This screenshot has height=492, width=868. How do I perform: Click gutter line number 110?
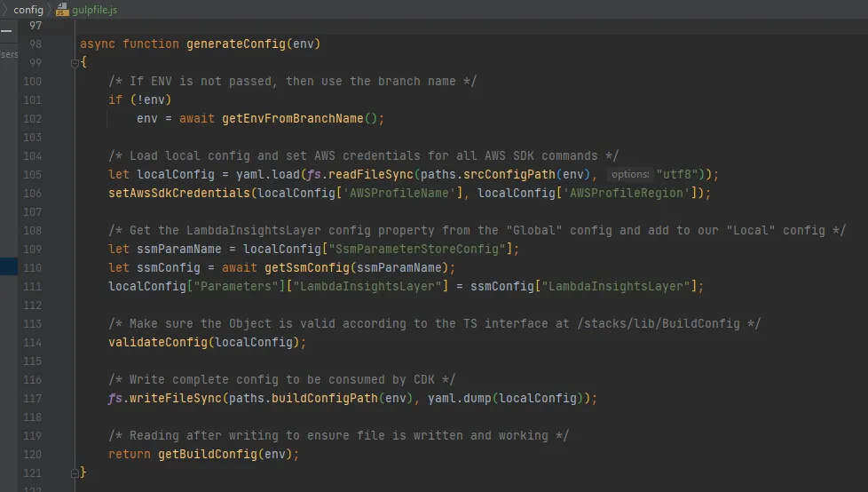pyautogui.click(x=32, y=267)
